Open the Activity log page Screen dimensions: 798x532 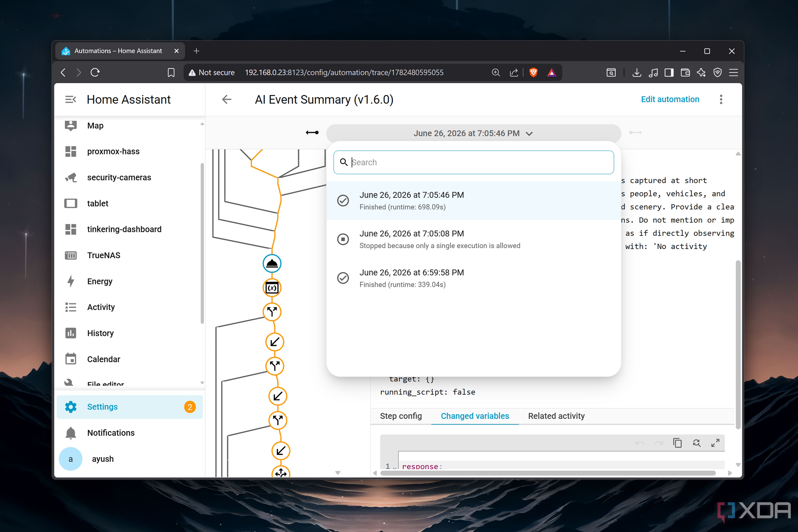130,307
